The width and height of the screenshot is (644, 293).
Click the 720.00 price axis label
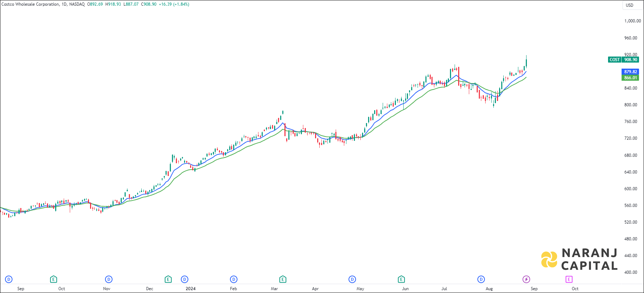[631, 138]
